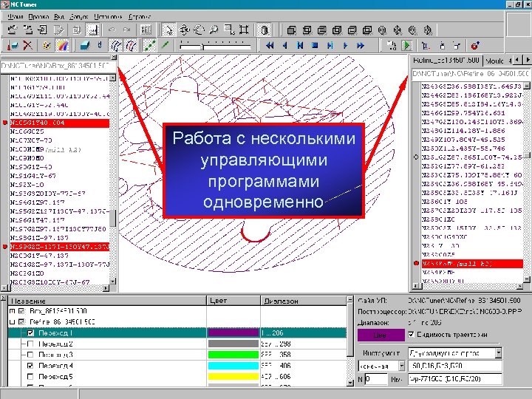This screenshot has width=532, height=399.
Task: Close the left program panel
Action: pos(114,57)
